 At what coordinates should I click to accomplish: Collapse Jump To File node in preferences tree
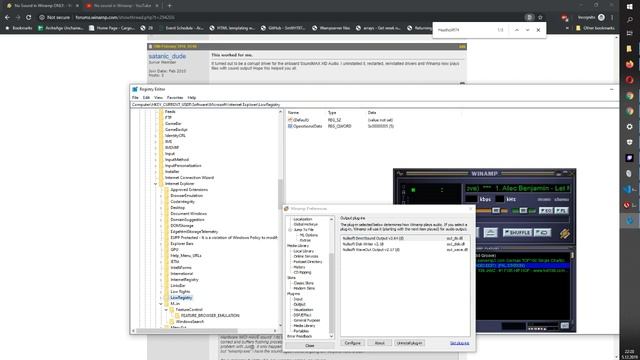(x=290, y=230)
